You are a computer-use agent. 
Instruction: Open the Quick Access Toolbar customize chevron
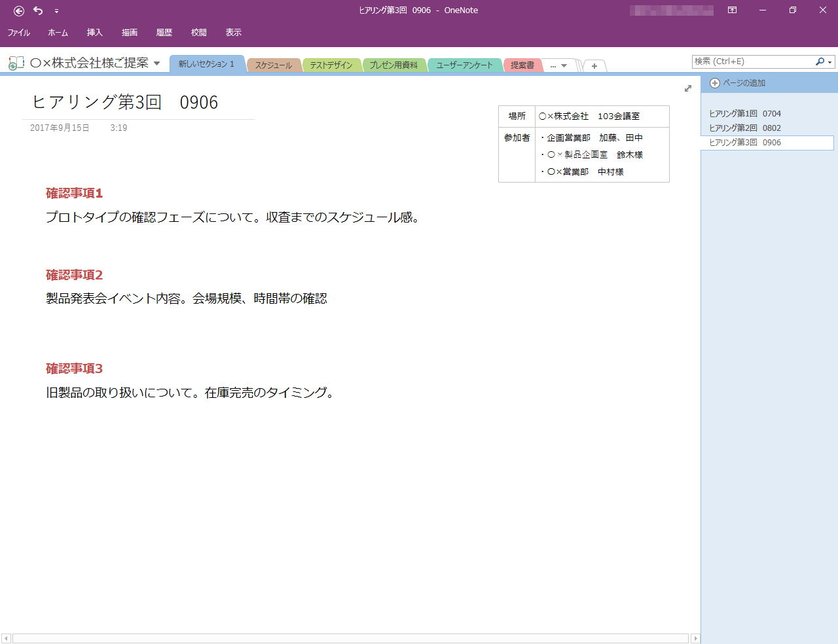coord(57,11)
